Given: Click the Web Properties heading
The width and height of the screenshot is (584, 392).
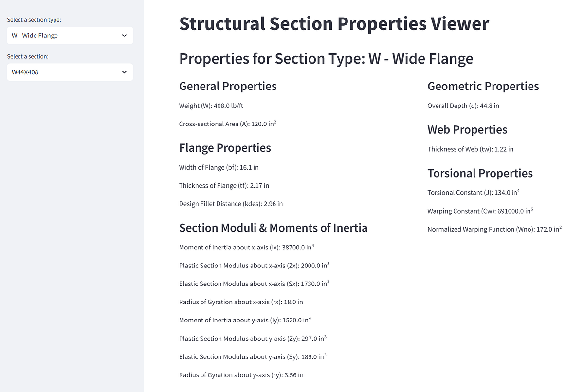Looking at the screenshot, I should [x=467, y=130].
